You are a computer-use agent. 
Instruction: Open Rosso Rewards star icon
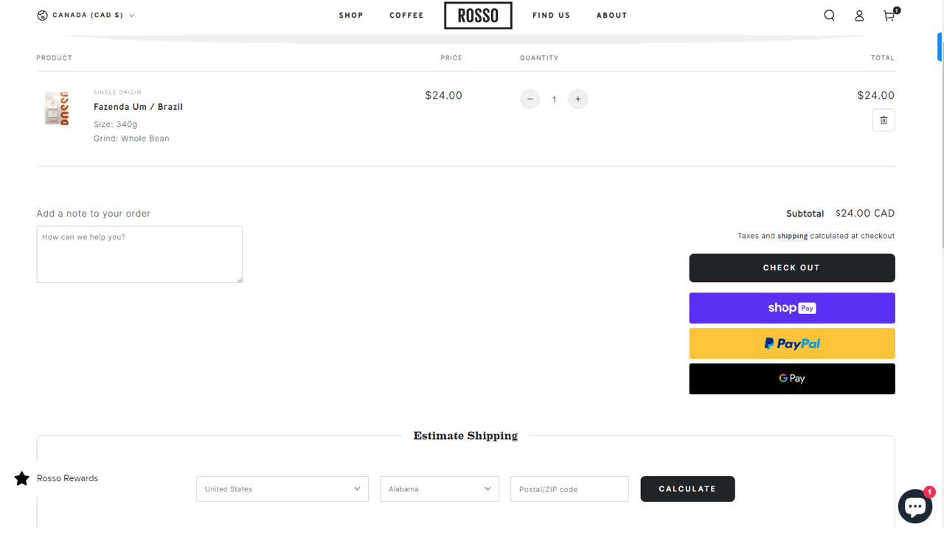(x=22, y=478)
